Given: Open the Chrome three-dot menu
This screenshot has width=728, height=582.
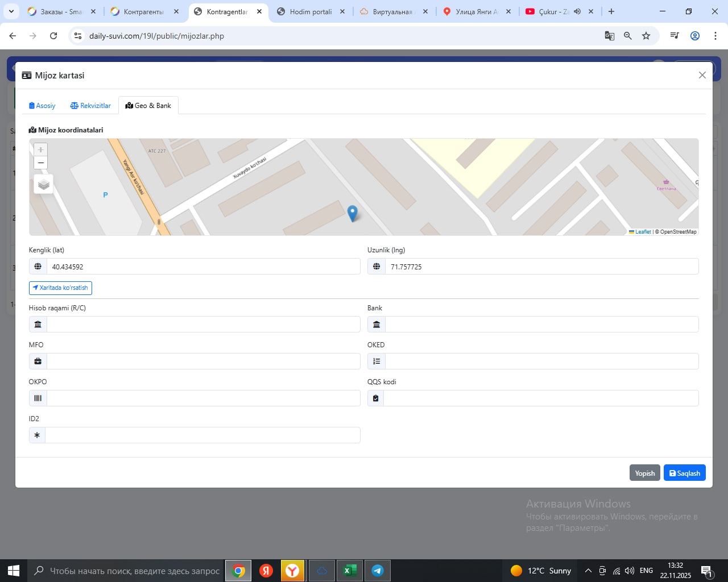Looking at the screenshot, I should pyautogui.click(x=715, y=36).
